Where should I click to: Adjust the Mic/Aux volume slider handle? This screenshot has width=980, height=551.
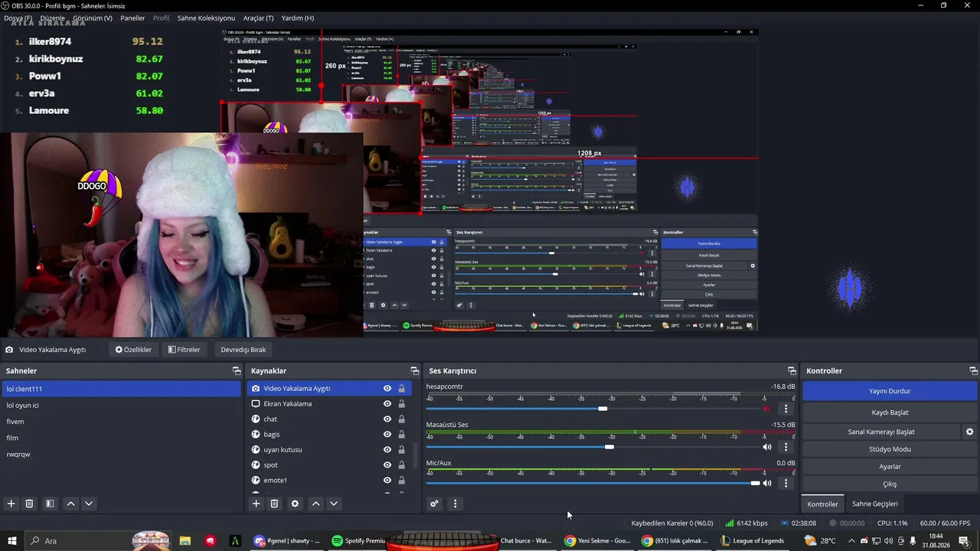tap(756, 484)
